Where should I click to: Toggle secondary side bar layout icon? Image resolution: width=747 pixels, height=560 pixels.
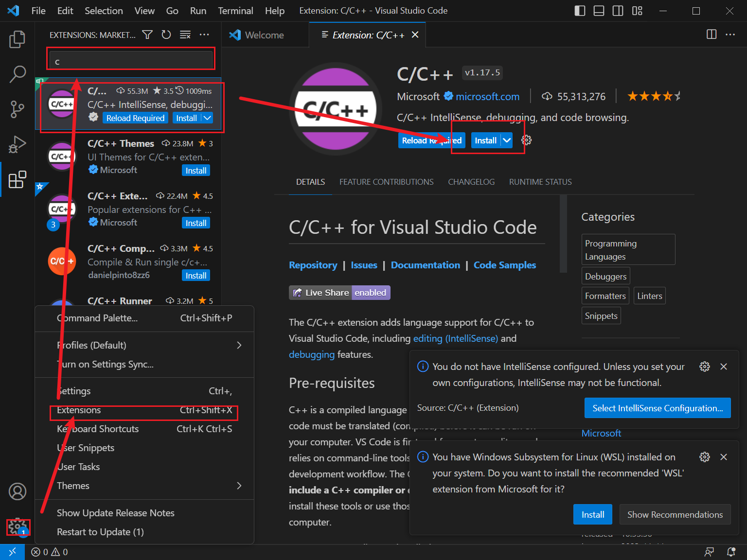click(x=618, y=11)
